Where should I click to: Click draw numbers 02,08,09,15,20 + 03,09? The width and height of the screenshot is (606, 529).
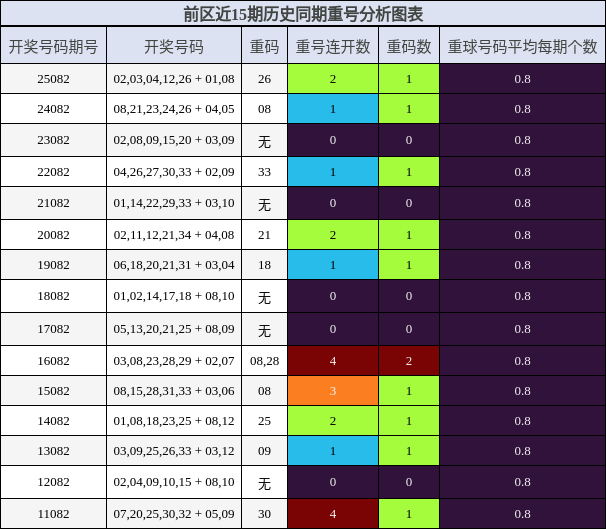pyautogui.click(x=174, y=140)
